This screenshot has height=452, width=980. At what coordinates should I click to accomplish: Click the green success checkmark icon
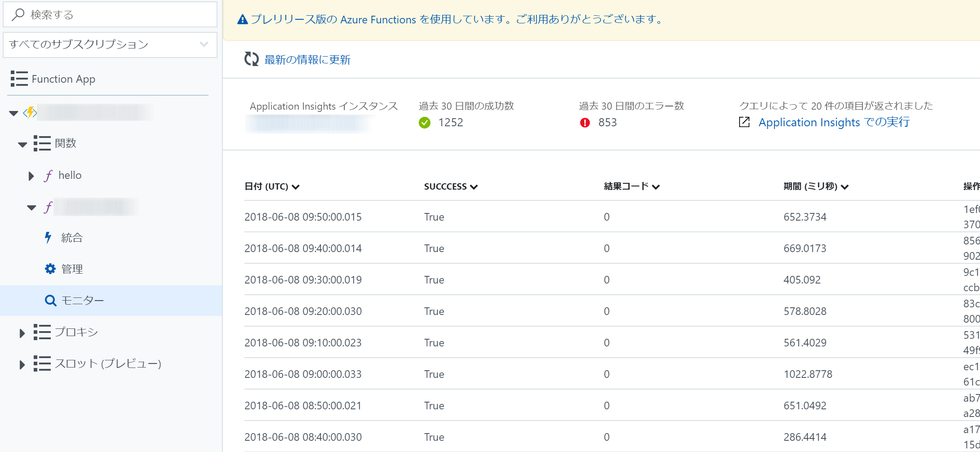[425, 123]
